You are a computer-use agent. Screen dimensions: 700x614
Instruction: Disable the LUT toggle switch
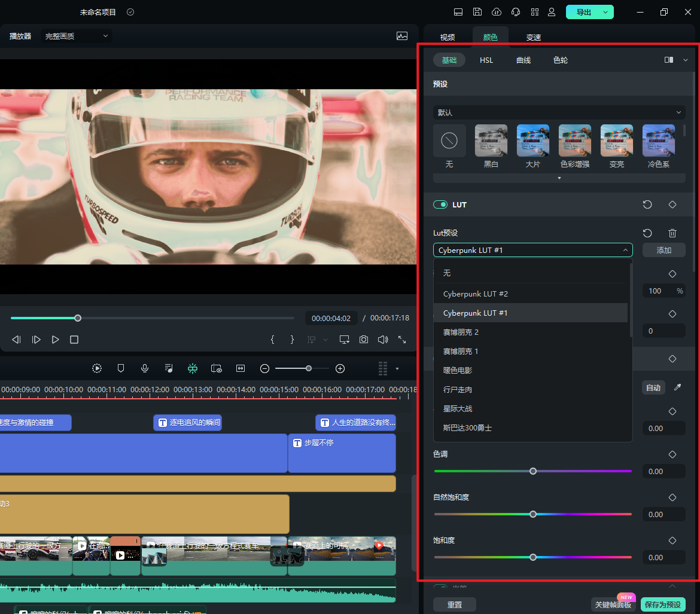[x=440, y=204]
